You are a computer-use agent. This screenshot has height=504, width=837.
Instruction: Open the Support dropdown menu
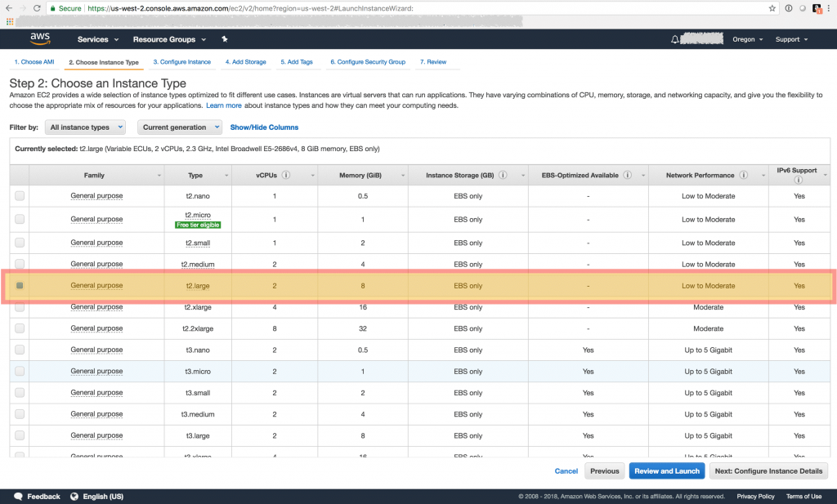[x=791, y=39]
